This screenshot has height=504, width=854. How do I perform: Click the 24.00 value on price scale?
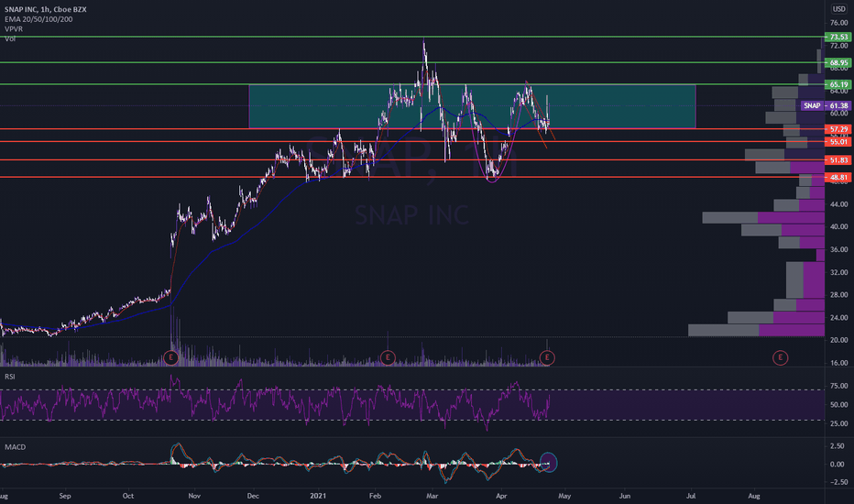coord(838,318)
